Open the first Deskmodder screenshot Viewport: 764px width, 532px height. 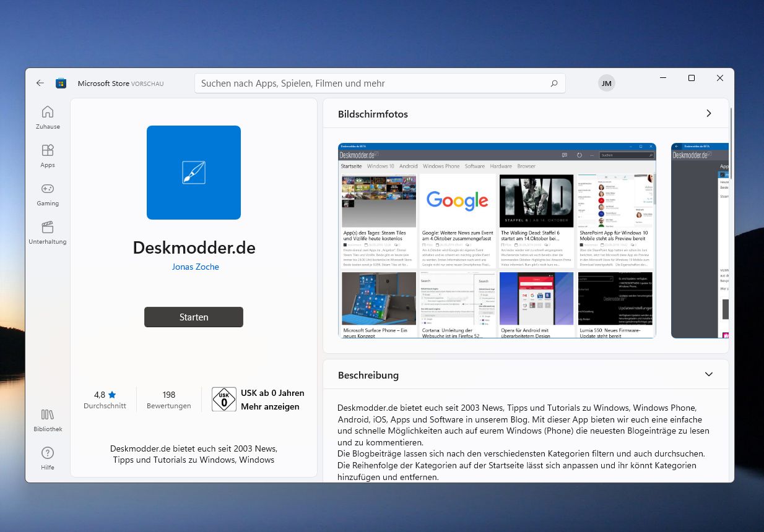(x=497, y=241)
